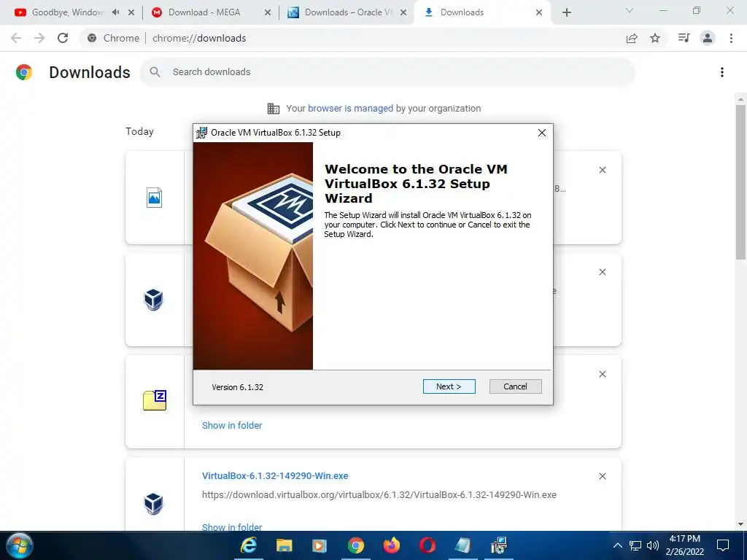Viewport: 747px width, 560px height.
Task: Remove second VirtualBox download entry from list
Action: pos(602,272)
